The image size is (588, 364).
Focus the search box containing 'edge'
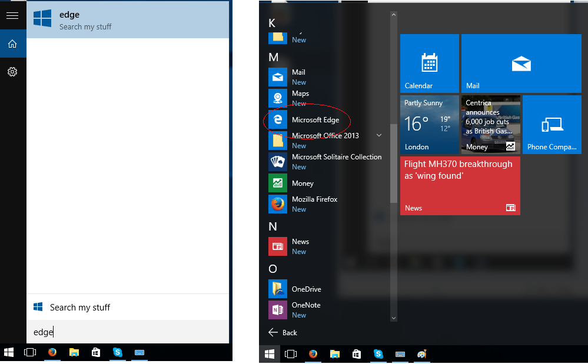point(128,332)
